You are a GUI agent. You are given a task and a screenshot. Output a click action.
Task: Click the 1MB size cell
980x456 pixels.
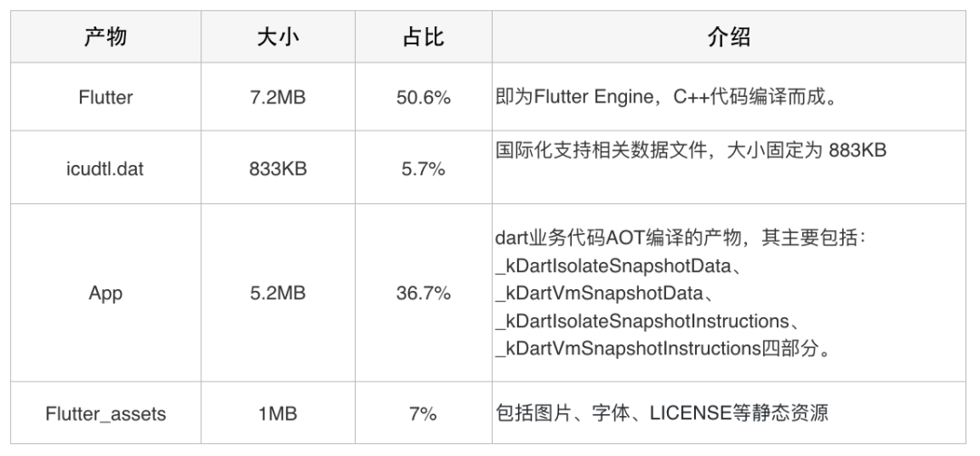tap(279, 413)
